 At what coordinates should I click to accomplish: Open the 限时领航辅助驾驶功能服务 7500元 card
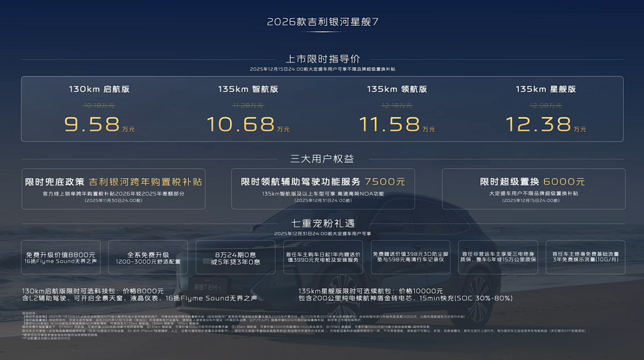[x=323, y=189]
